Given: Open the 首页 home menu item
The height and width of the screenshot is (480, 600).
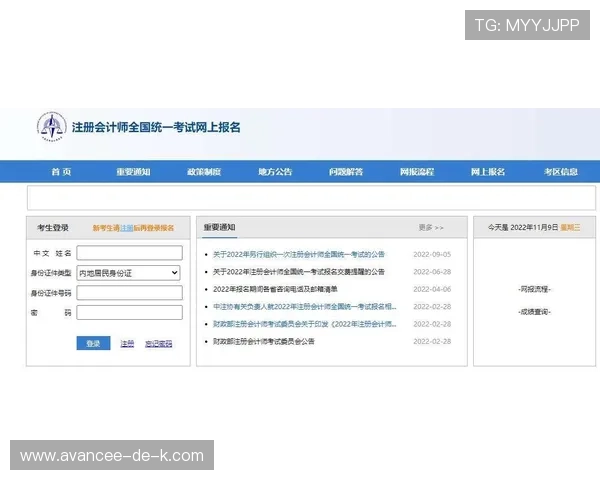Looking at the screenshot, I should (x=61, y=172).
